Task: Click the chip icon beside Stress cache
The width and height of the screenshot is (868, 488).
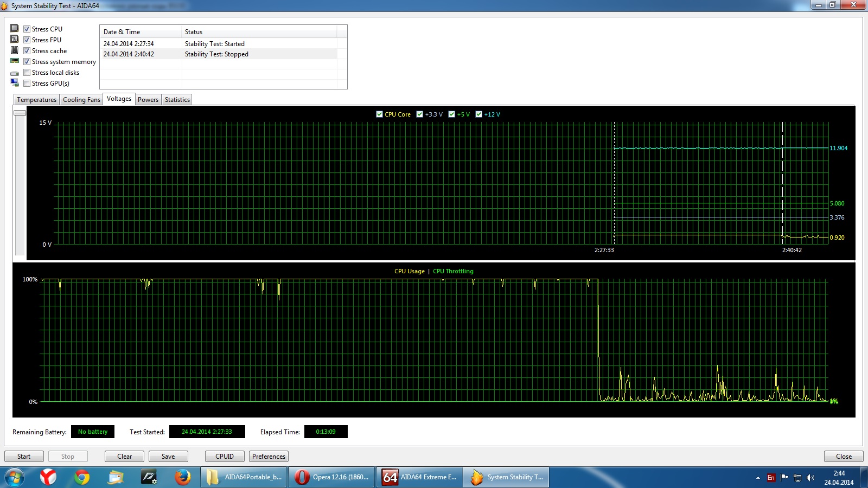Action: pyautogui.click(x=15, y=50)
